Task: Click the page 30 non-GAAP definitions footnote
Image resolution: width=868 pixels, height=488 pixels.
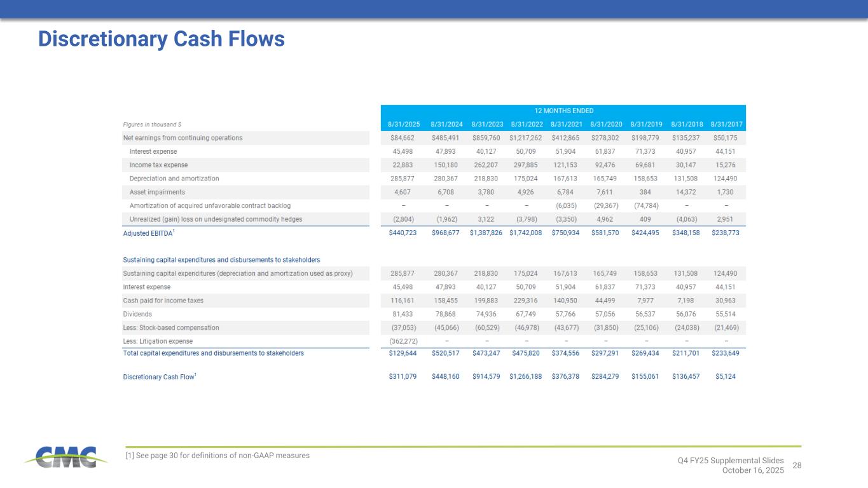Action: (218, 456)
